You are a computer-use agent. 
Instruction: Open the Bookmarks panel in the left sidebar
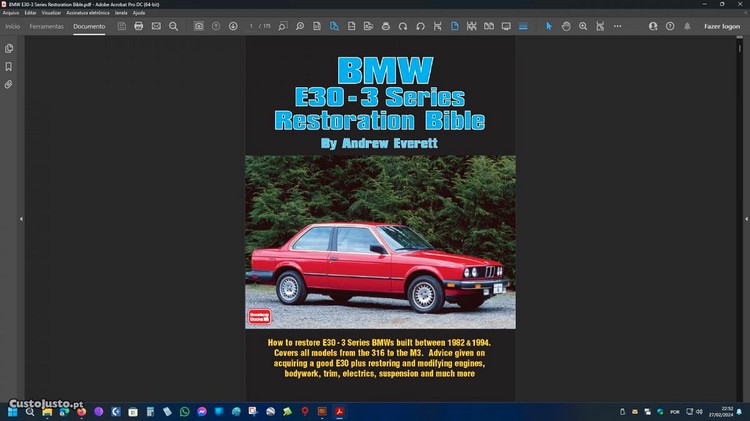[9, 67]
